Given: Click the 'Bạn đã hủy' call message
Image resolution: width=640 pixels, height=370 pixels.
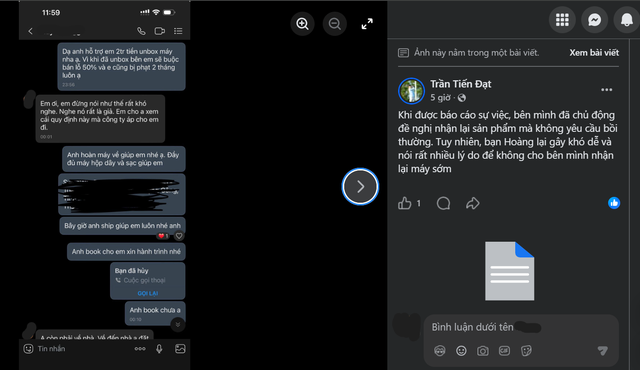Looking at the screenshot, I should [148, 281].
